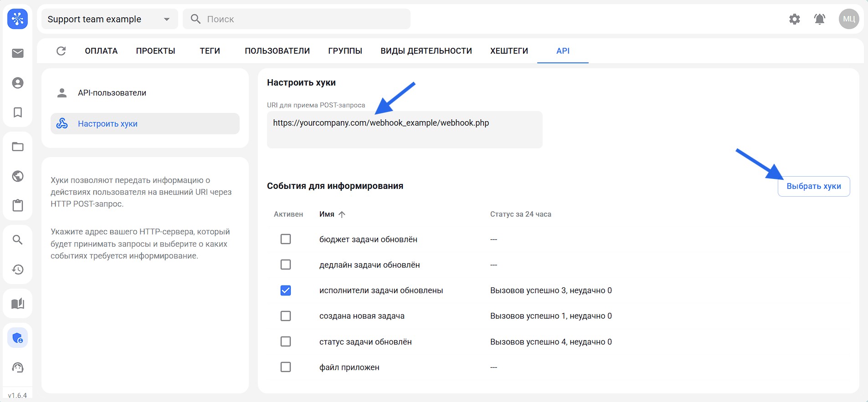Uncheck 'исполнители задачи обновлены' checkbox

click(286, 290)
